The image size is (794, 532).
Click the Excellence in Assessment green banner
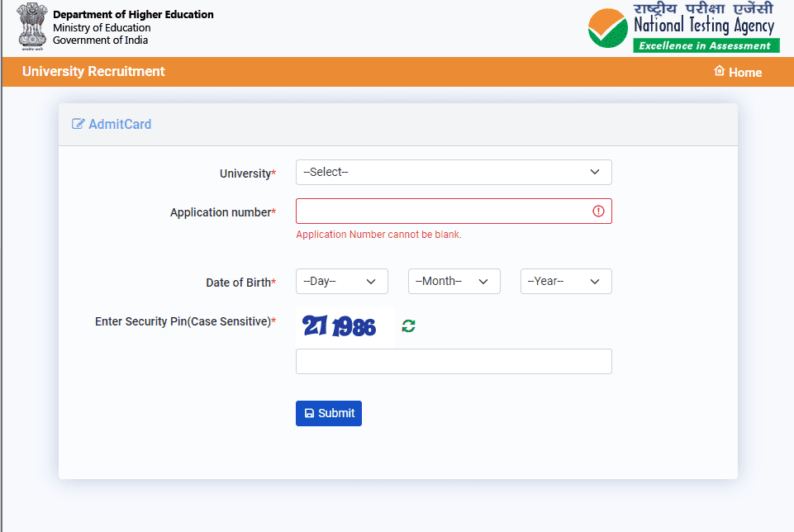(x=706, y=46)
